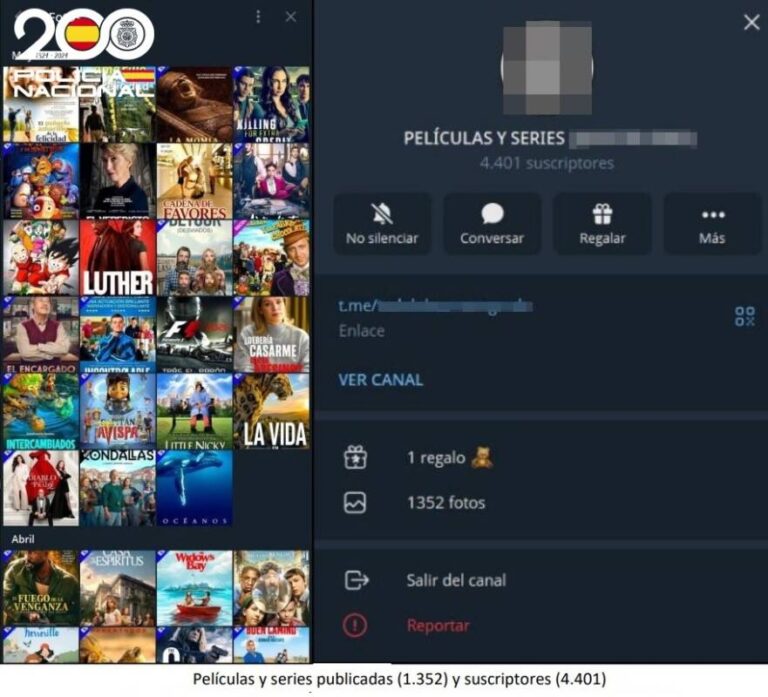768x697 pixels.
Task: Open Conversar chat button
Action: 492,224
